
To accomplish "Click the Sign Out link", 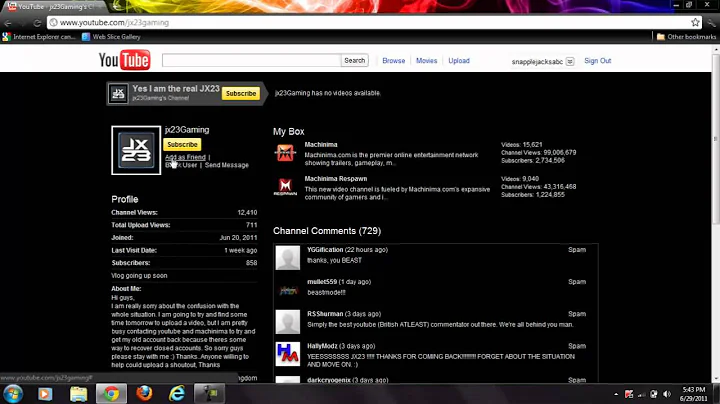I will [597, 61].
